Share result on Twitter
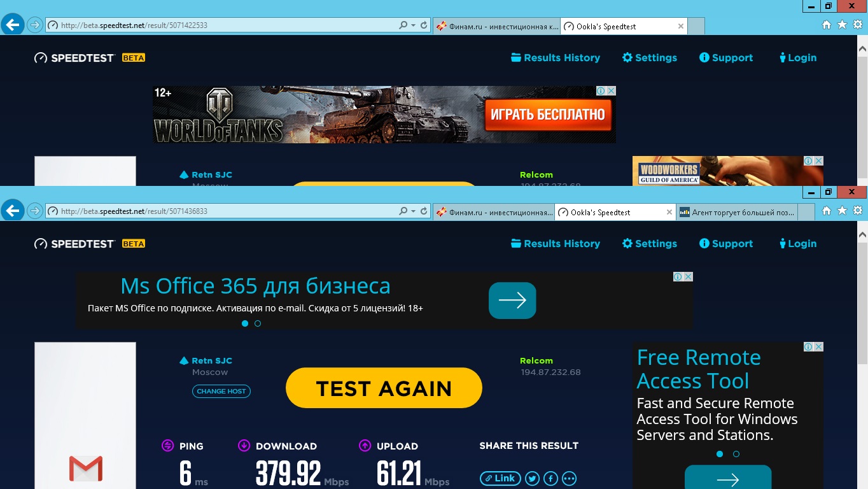 (x=533, y=478)
